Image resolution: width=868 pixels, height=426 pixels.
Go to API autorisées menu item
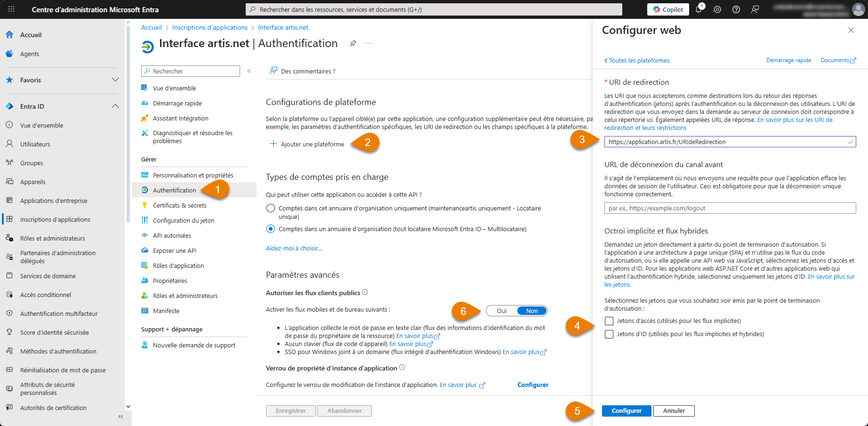172,235
